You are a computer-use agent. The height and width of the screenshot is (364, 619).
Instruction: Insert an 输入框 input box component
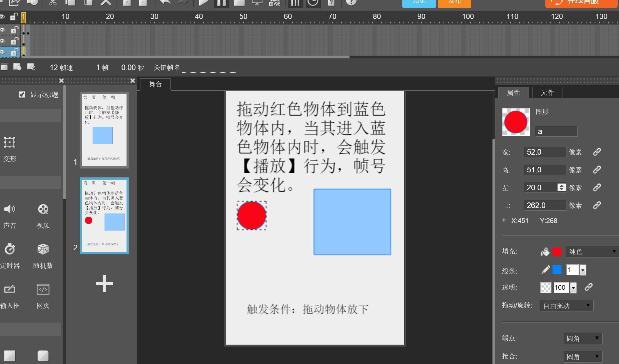[x=10, y=296]
